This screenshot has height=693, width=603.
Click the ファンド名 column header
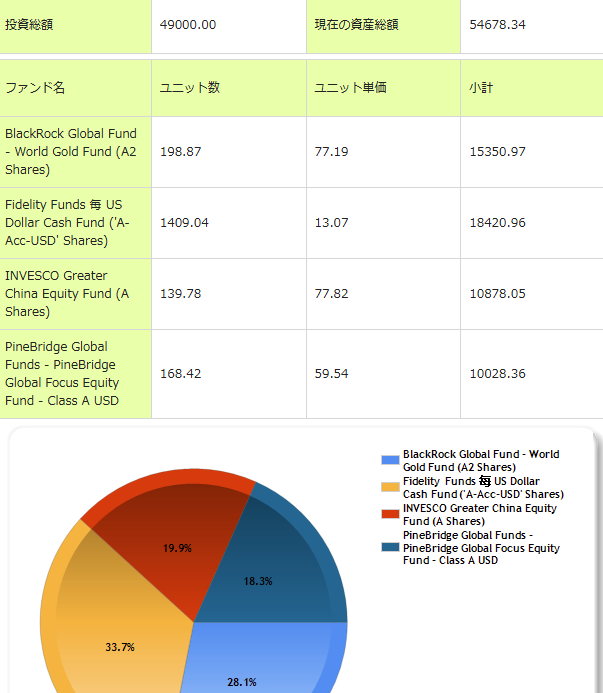tap(35, 88)
